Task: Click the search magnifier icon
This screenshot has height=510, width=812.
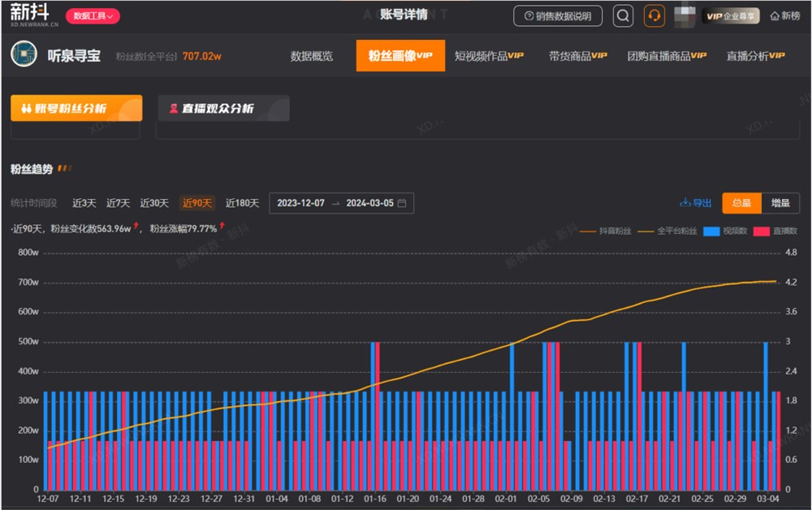Action: [623, 16]
